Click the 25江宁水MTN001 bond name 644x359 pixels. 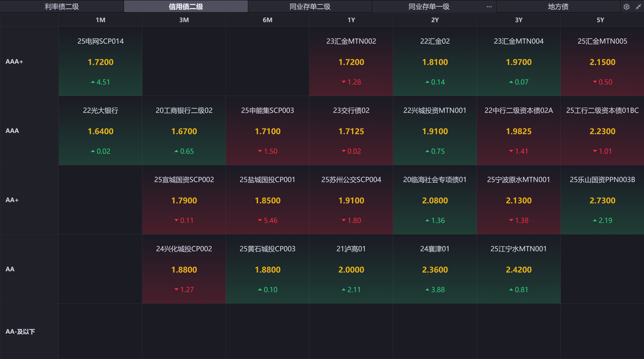click(518, 249)
